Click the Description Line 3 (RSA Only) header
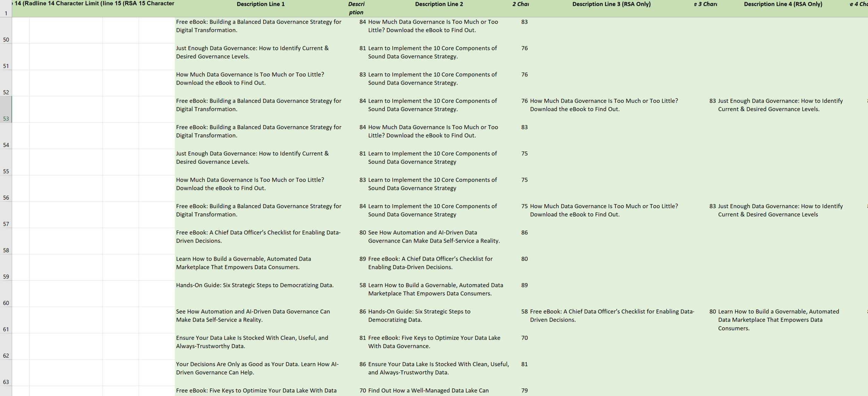This screenshot has width=868, height=396. (611, 5)
